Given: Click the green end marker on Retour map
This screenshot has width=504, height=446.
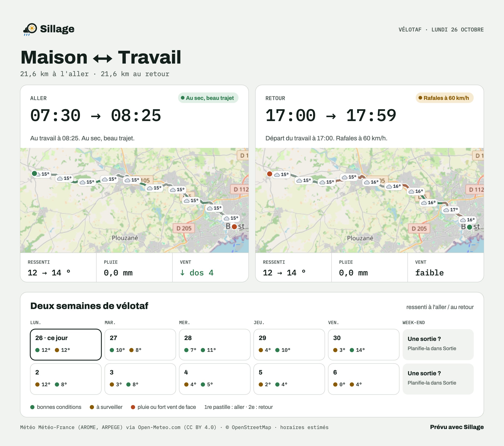Looking at the screenshot, I should pos(470,227).
